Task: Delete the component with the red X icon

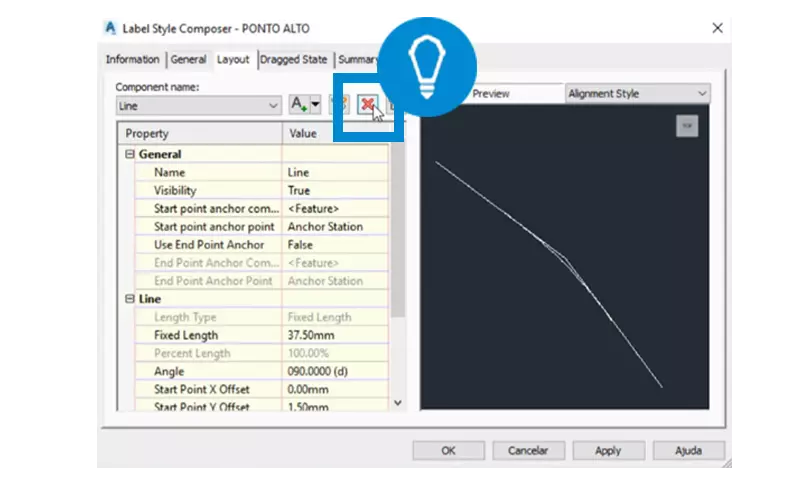Action: point(367,104)
